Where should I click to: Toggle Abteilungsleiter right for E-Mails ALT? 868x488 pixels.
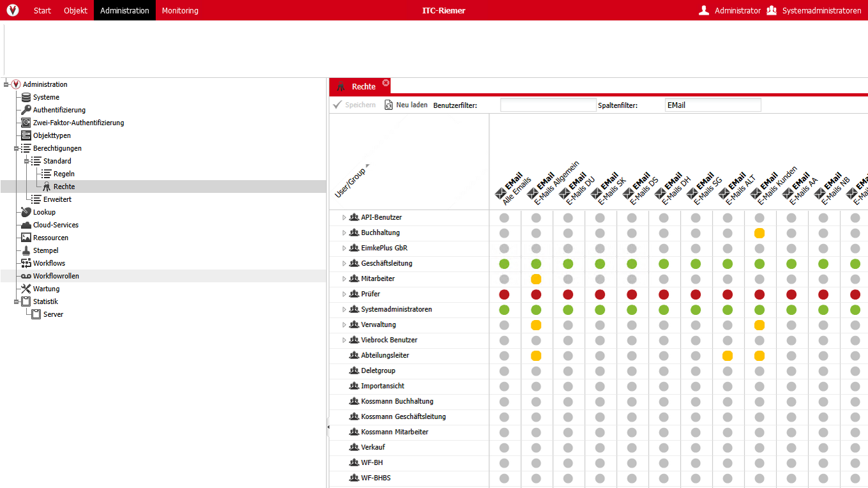tap(727, 356)
